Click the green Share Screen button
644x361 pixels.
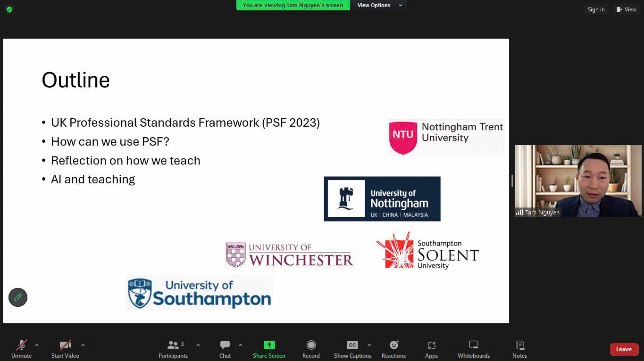click(269, 349)
